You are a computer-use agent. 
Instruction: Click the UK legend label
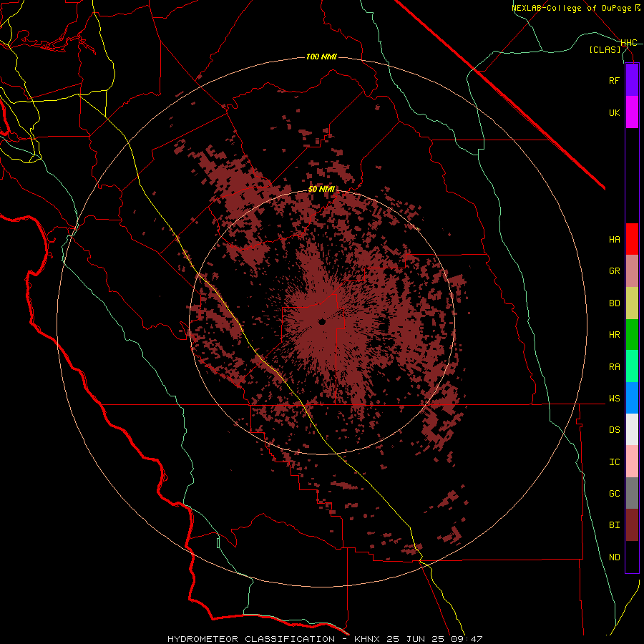click(614, 112)
